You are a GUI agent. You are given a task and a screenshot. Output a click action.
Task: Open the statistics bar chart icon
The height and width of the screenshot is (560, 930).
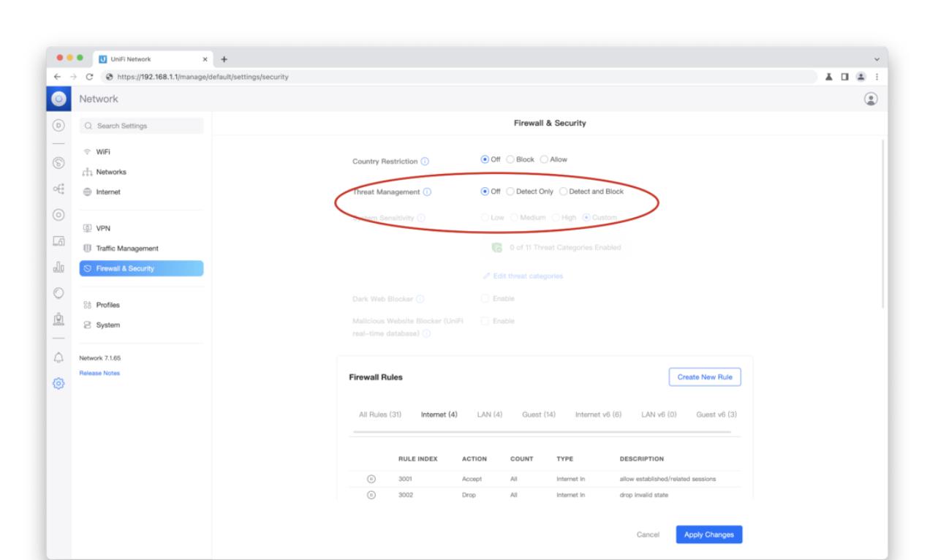[58, 268]
